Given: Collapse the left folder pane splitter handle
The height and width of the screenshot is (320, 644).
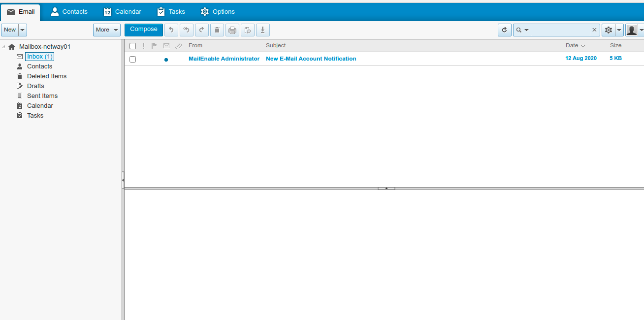Looking at the screenshot, I should coord(123,180).
